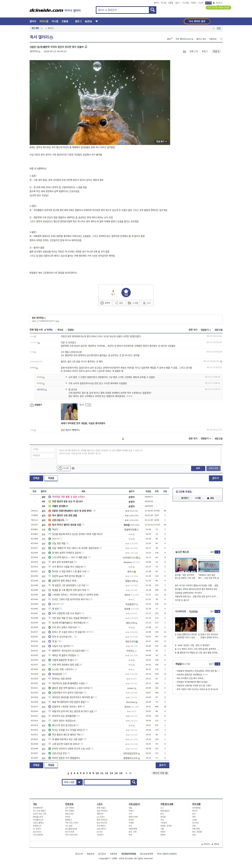Image resolution: width=252 pixels, height=868 pixels.
Task: Open the 디시콘 emoticon picker
Action: [64, 468]
